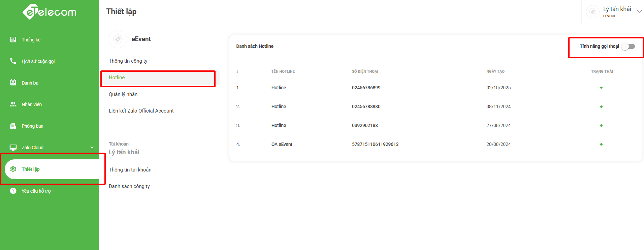Select the OA eEvent hotline row

coord(282,144)
